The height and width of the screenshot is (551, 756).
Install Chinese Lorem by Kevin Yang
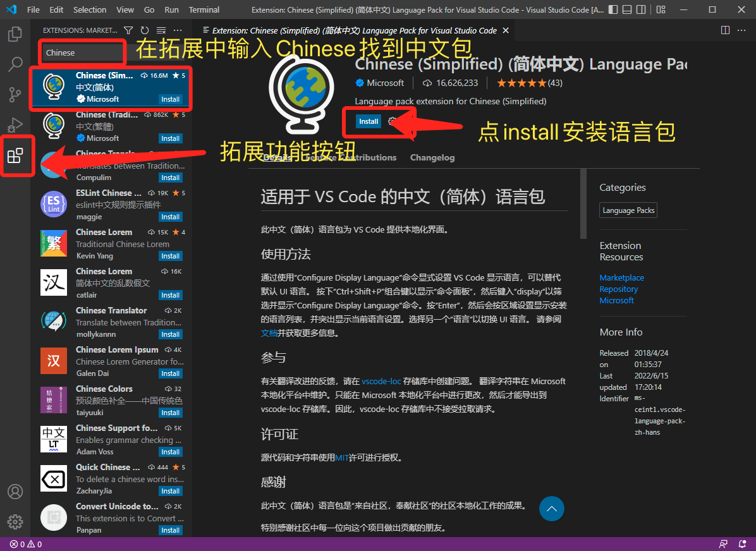tap(170, 256)
